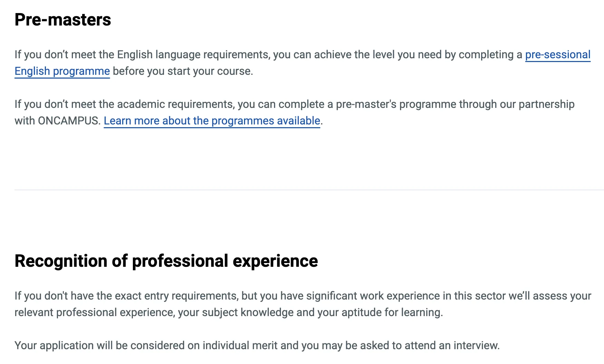
Task: Open the pre-sessional English programme link
Action: [x=557, y=55]
